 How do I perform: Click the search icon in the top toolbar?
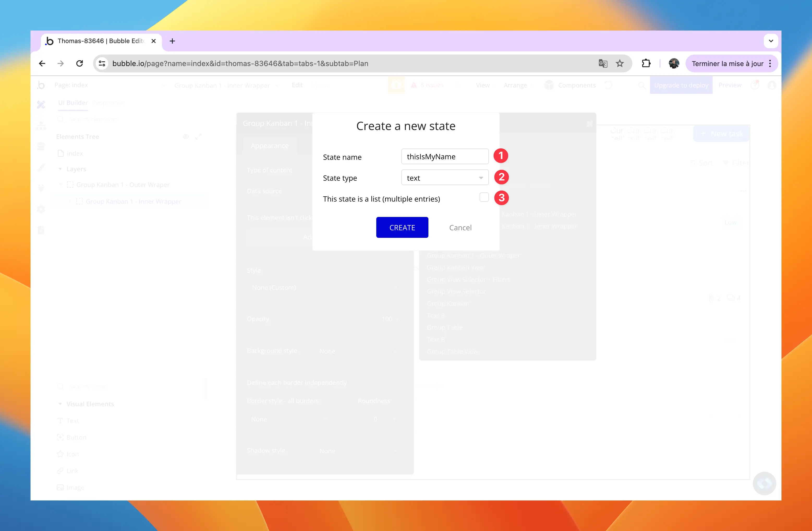(x=642, y=85)
